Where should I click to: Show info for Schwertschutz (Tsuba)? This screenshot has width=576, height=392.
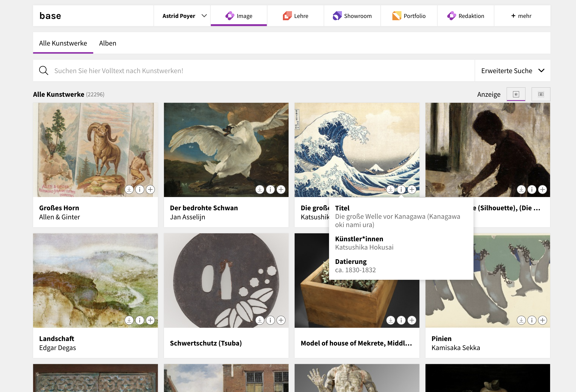tap(270, 320)
